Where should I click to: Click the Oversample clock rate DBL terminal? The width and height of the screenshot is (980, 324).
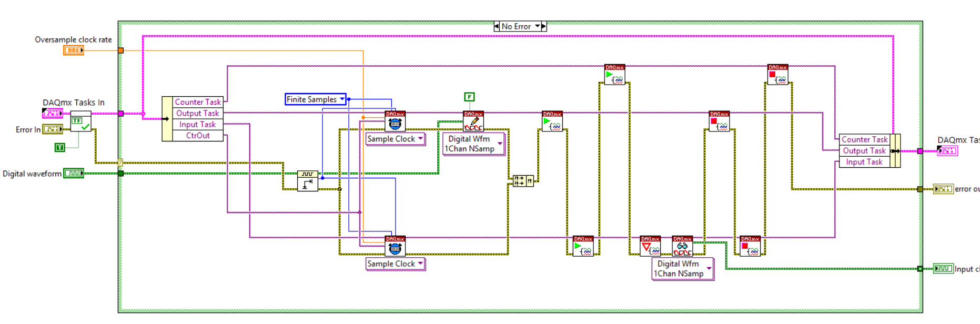pos(74,50)
